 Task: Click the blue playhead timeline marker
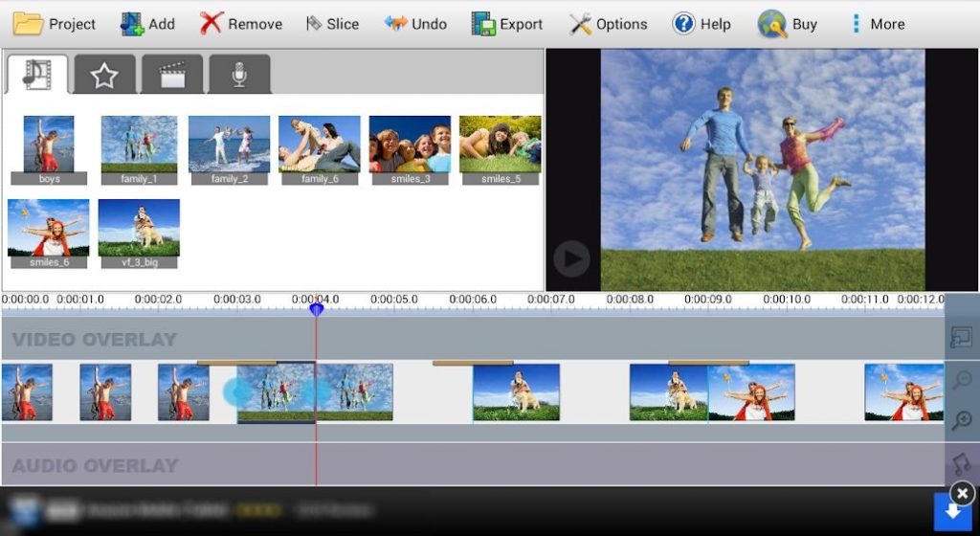(317, 308)
